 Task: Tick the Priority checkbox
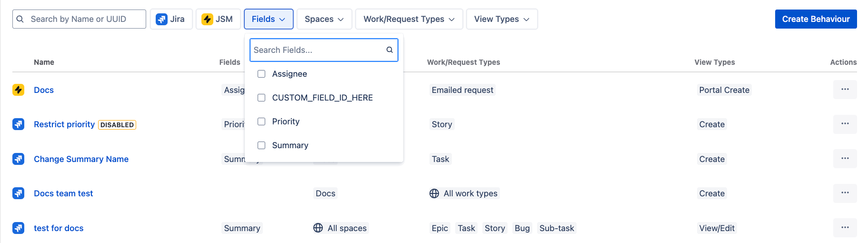click(x=261, y=121)
